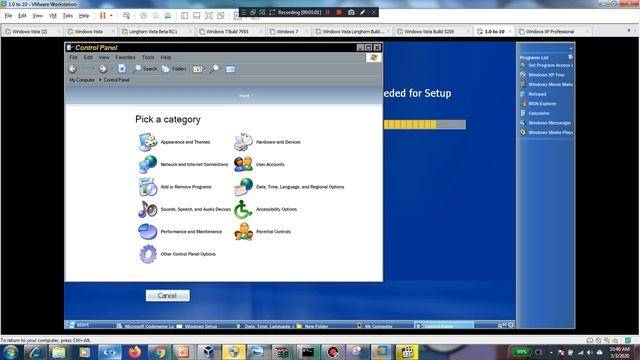Click VMware full screen icon
This screenshot has width=640, height=360.
(x=209, y=16)
